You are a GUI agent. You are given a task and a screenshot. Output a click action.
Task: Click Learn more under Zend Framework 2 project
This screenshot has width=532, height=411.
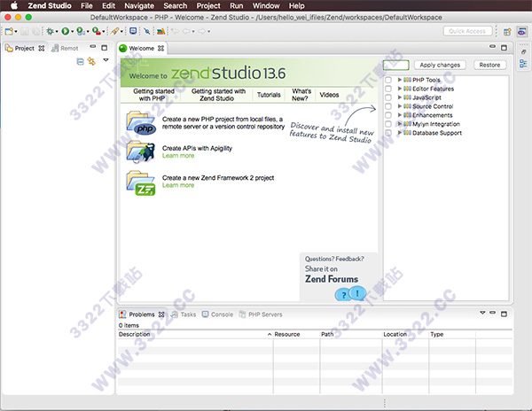(178, 185)
